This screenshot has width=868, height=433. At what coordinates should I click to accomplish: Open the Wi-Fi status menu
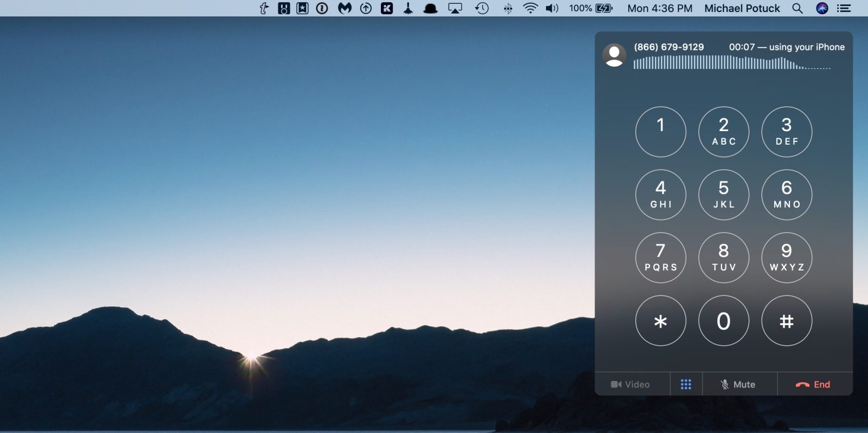[x=530, y=8]
